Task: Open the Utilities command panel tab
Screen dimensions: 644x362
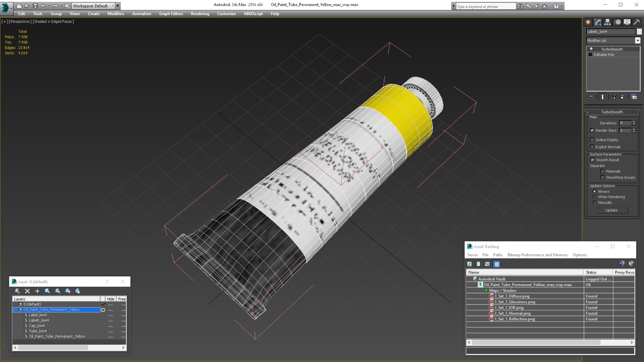Action: (637, 22)
